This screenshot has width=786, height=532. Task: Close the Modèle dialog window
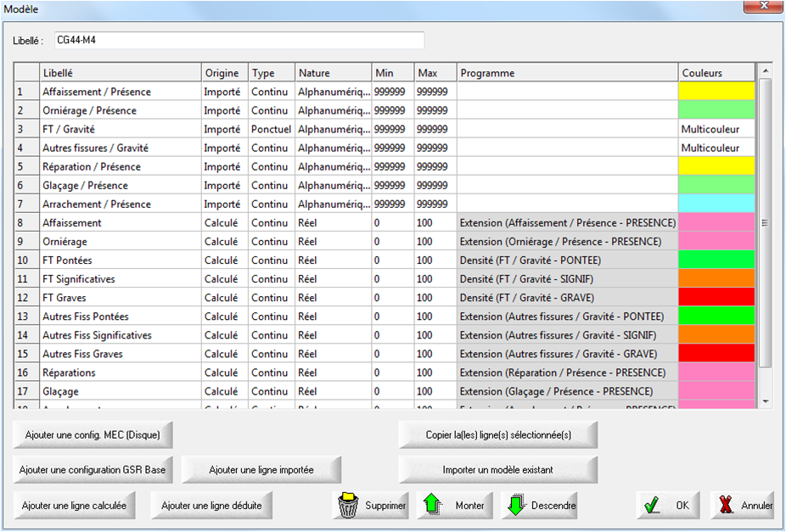coord(761,7)
